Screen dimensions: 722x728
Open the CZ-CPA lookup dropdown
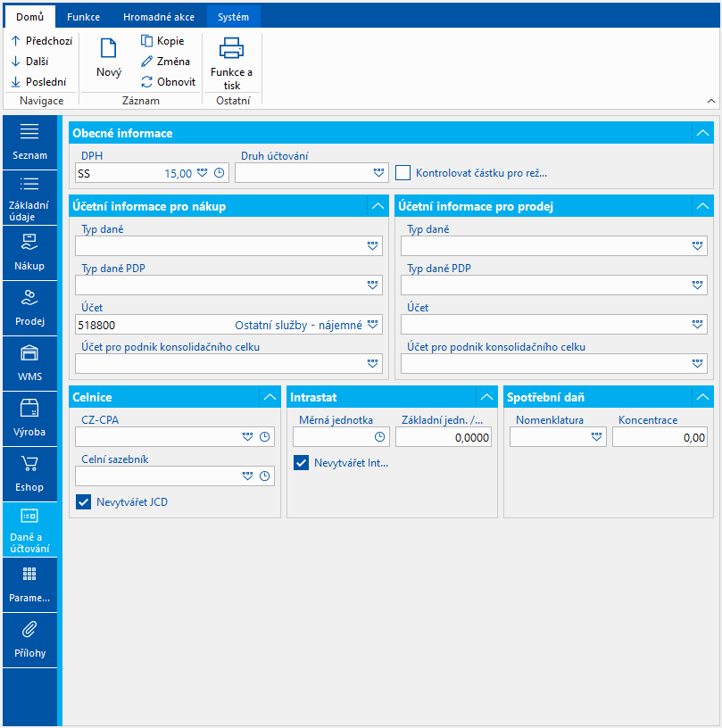(x=247, y=437)
